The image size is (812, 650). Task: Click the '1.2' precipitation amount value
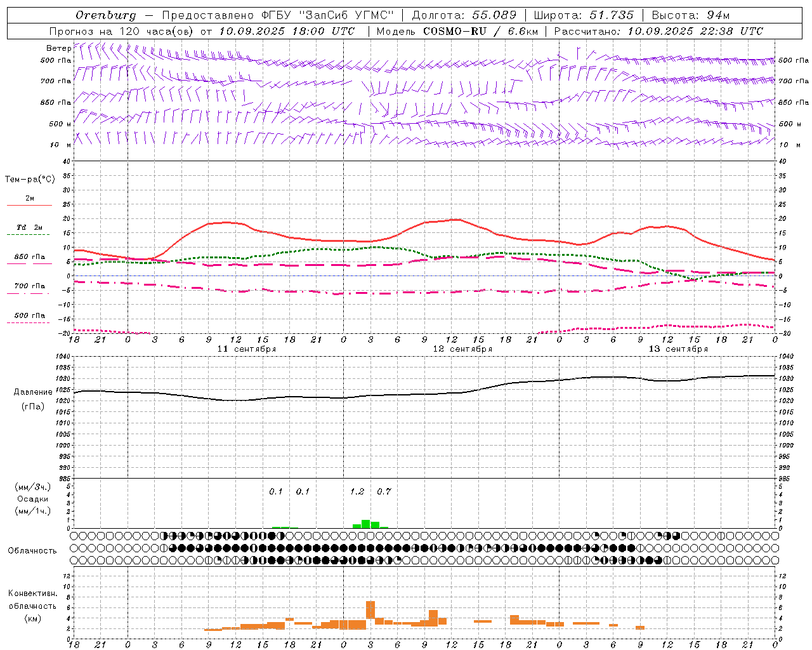357,491
